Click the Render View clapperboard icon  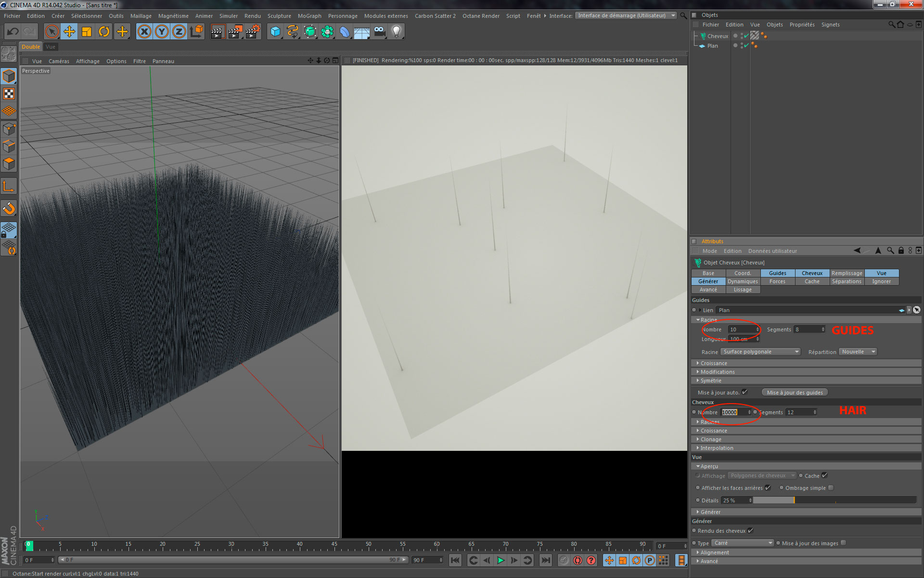tap(218, 32)
